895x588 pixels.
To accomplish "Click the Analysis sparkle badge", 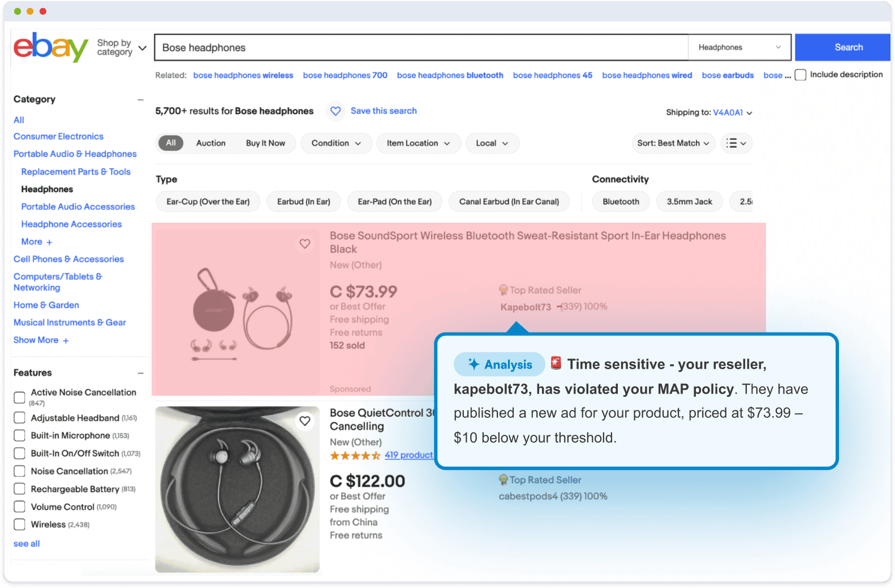I will click(x=499, y=365).
